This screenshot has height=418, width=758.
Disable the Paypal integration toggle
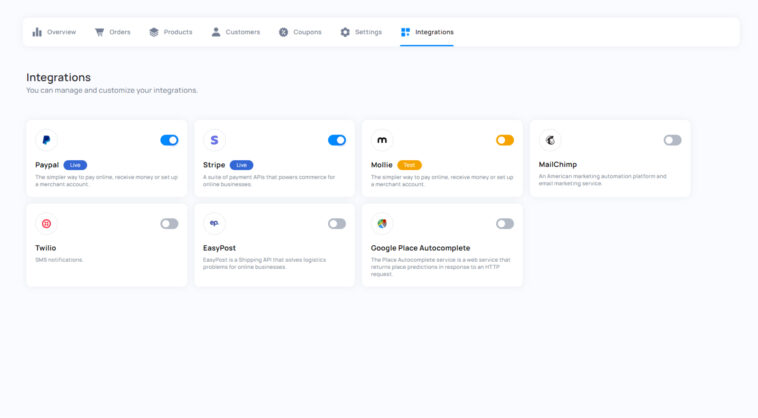point(169,140)
